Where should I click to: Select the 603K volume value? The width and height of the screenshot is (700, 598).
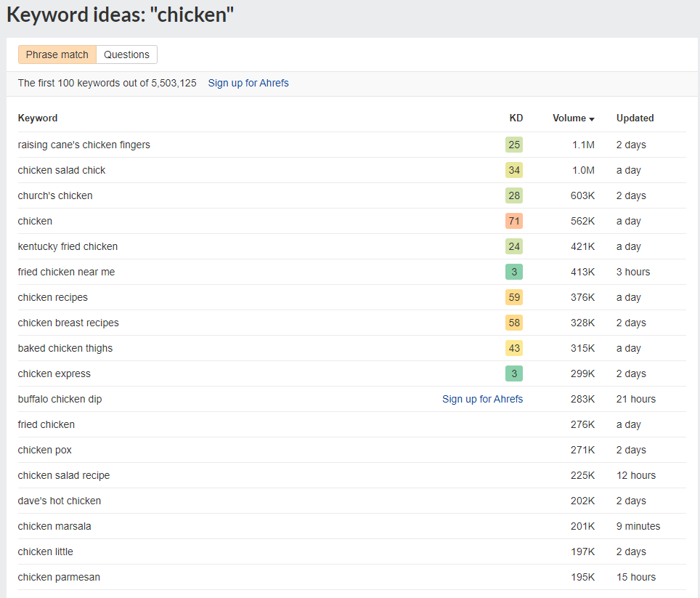tap(582, 196)
